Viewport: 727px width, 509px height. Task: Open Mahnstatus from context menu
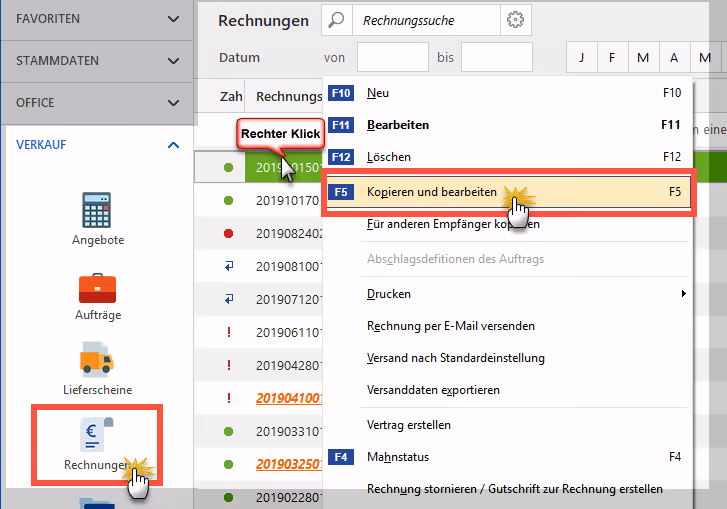[508, 457]
